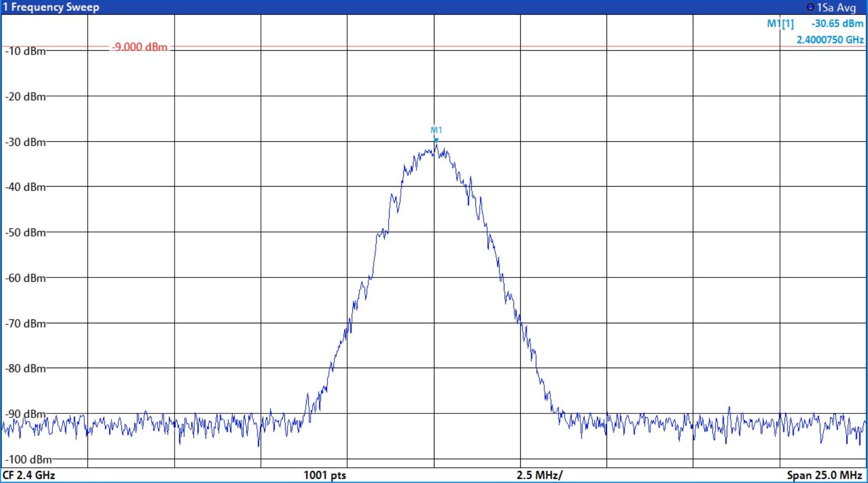Click the 'CF 2.4 GHz' center frequency label
The height and width of the screenshot is (483, 868).
click(29, 475)
